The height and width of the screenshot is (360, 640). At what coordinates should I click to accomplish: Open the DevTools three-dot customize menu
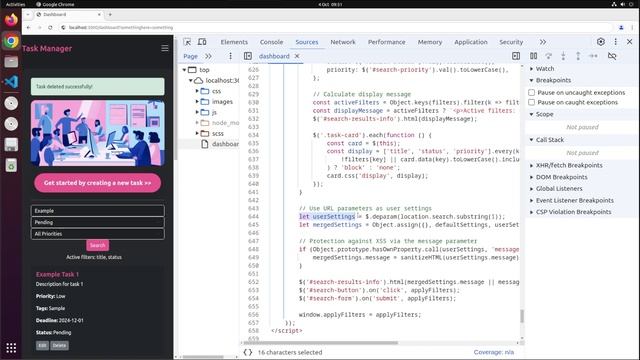tap(616, 42)
